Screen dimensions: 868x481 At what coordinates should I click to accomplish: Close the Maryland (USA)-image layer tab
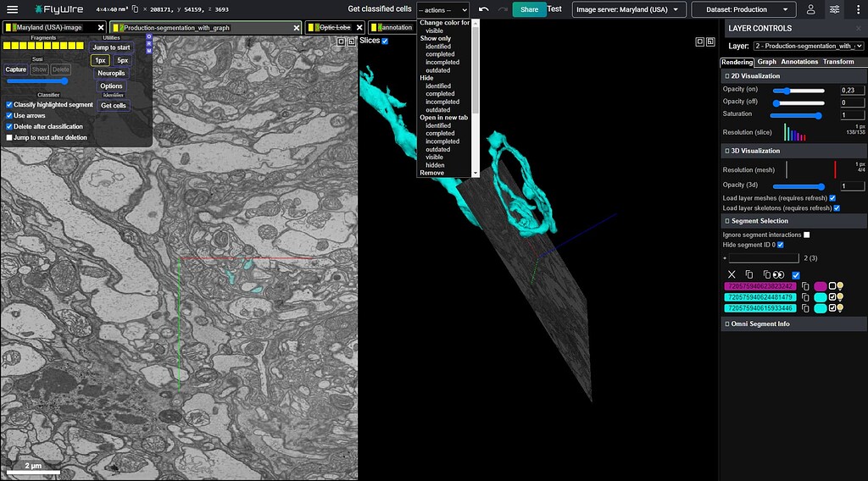[x=101, y=28]
